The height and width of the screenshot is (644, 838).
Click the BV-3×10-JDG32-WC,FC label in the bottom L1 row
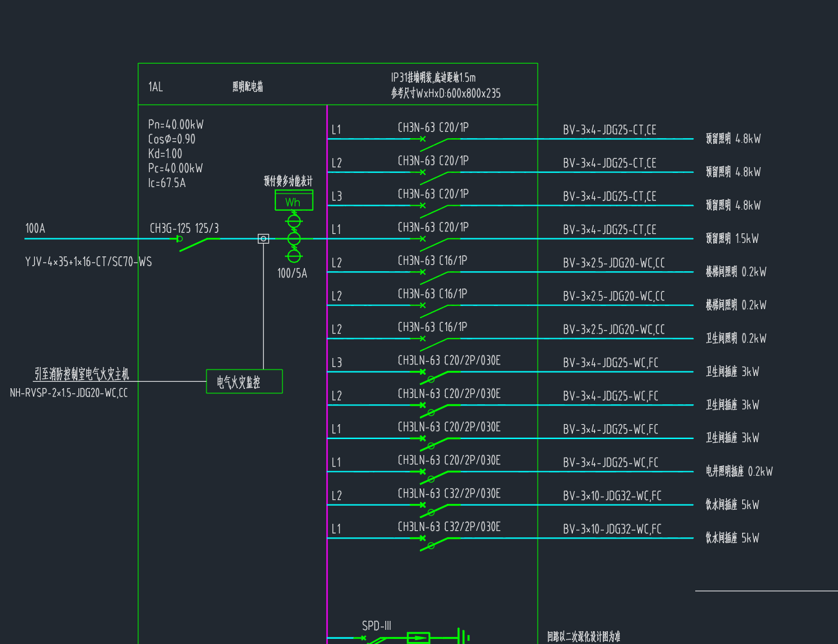click(612, 530)
